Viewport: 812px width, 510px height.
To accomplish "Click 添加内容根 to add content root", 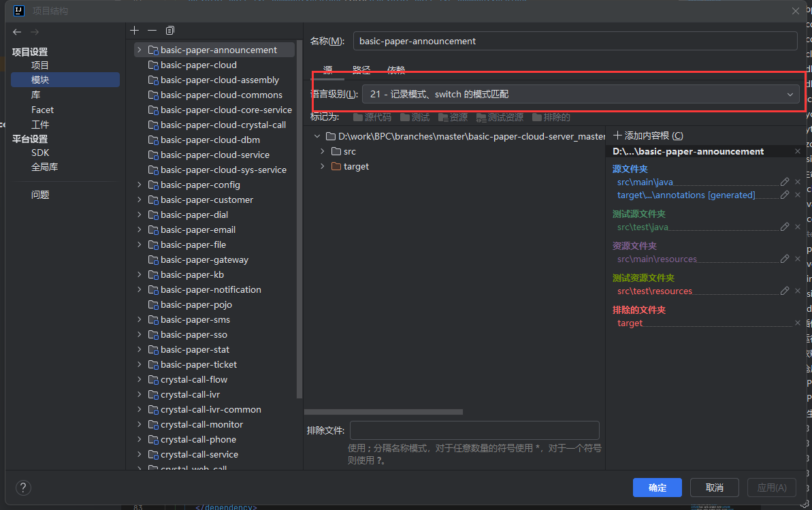I will pos(648,136).
